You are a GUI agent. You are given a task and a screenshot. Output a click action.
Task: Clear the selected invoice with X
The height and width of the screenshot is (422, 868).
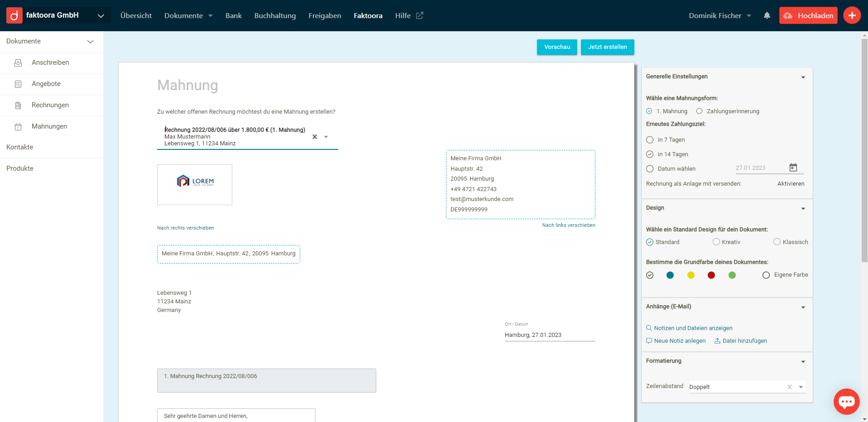pyautogui.click(x=315, y=137)
